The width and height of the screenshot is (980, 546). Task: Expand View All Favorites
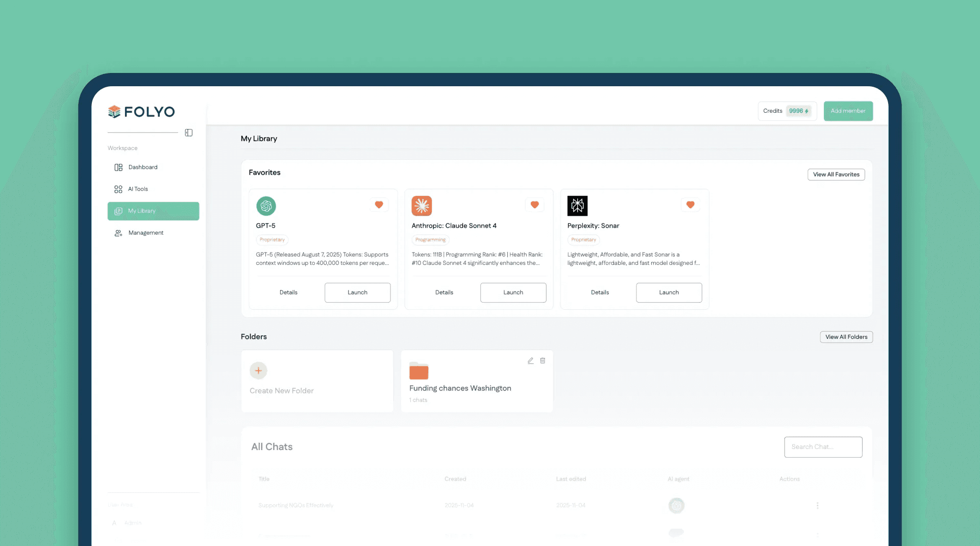(836, 175)
